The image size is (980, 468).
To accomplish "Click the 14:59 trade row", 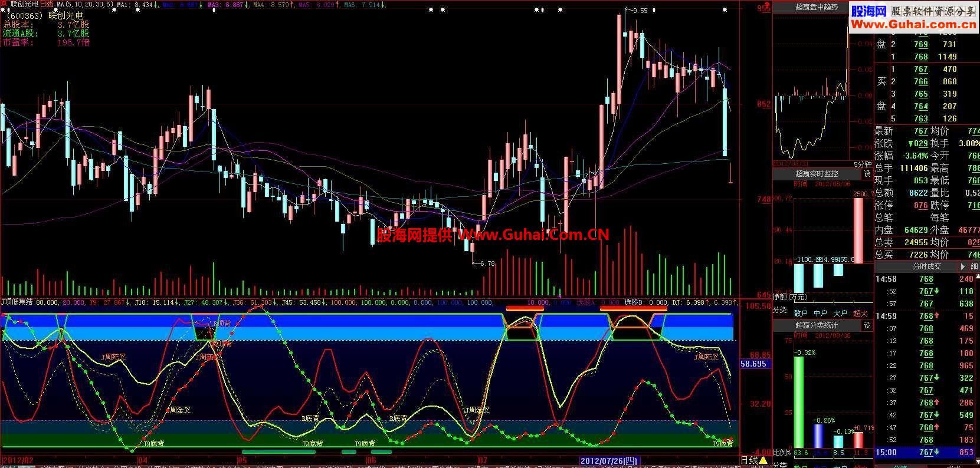I will pos(927,316).
